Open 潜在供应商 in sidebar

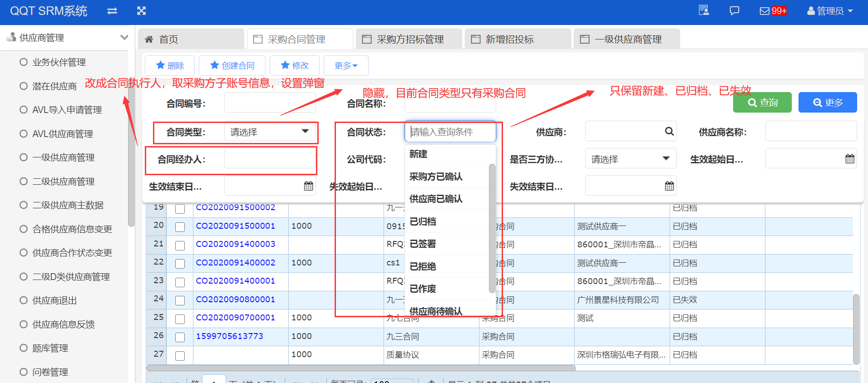[54, 86]
